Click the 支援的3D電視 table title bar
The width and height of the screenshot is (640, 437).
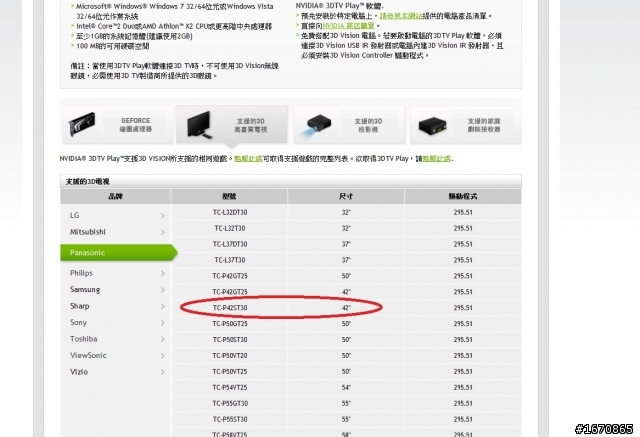[291, 181]
